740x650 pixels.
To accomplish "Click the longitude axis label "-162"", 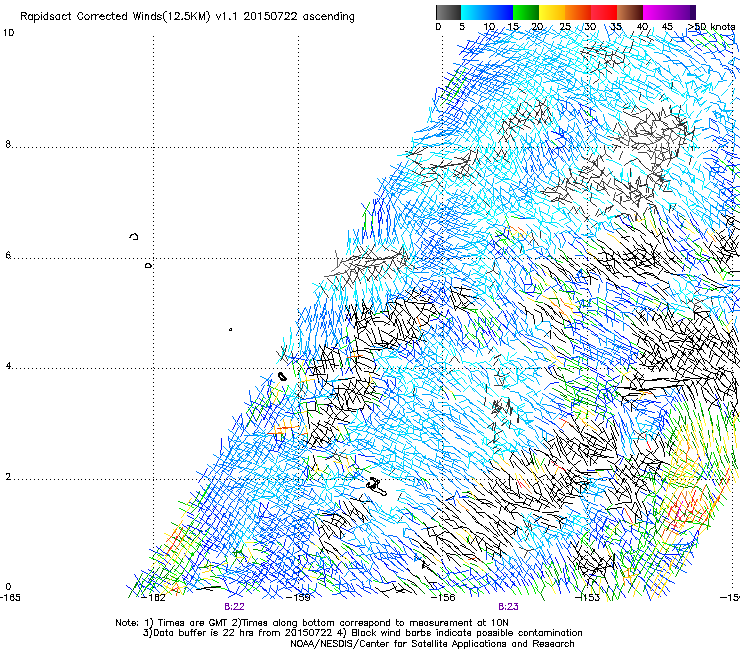I will pyautogui.click(x=155, y=598).
